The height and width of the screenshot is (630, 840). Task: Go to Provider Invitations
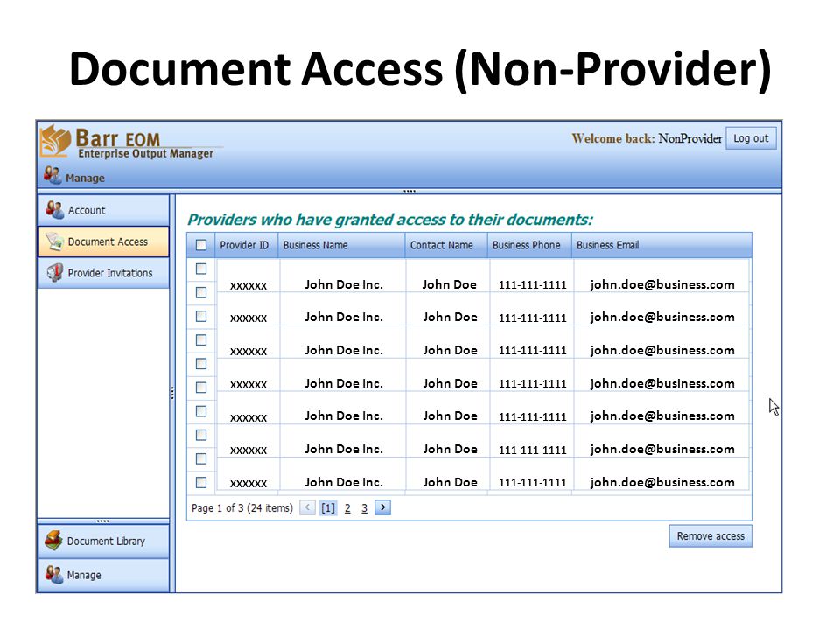coord(103,273)
